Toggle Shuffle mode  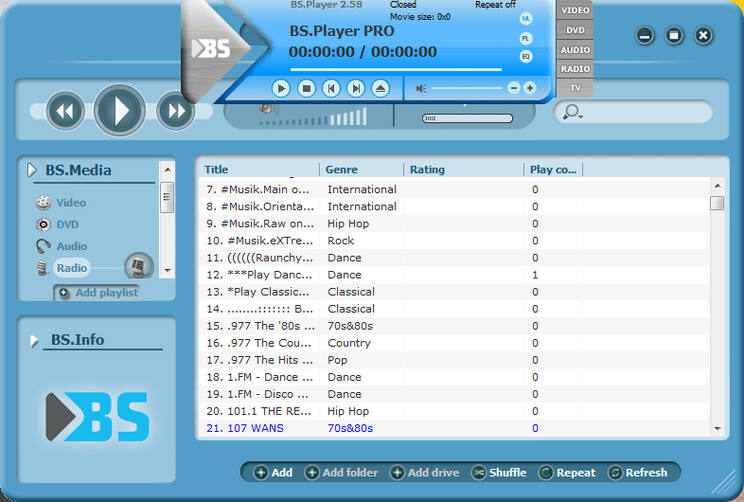[x=499, y=473]
